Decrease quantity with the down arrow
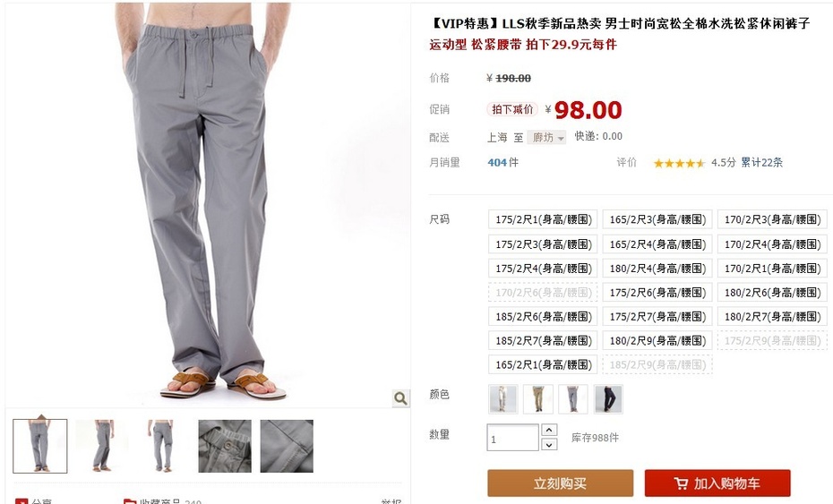Image resolution: width=833 pixels, height=504 pixels. (x=550, y=445)
